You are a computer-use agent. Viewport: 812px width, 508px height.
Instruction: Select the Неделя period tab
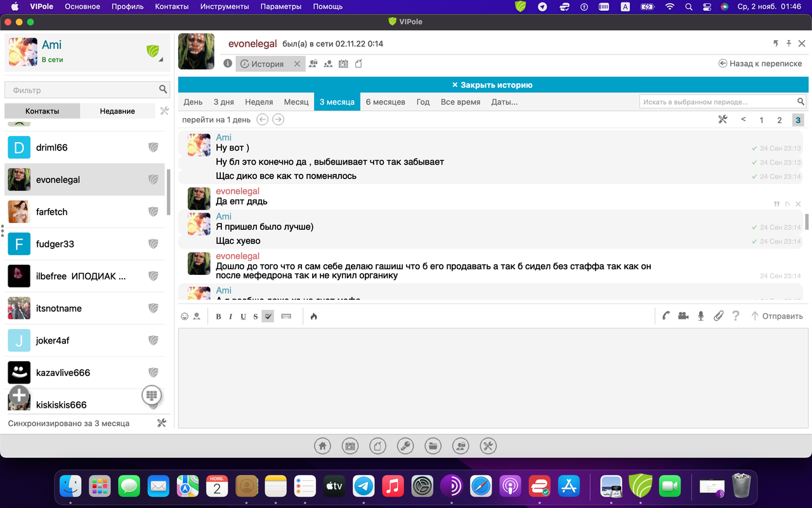259,102
